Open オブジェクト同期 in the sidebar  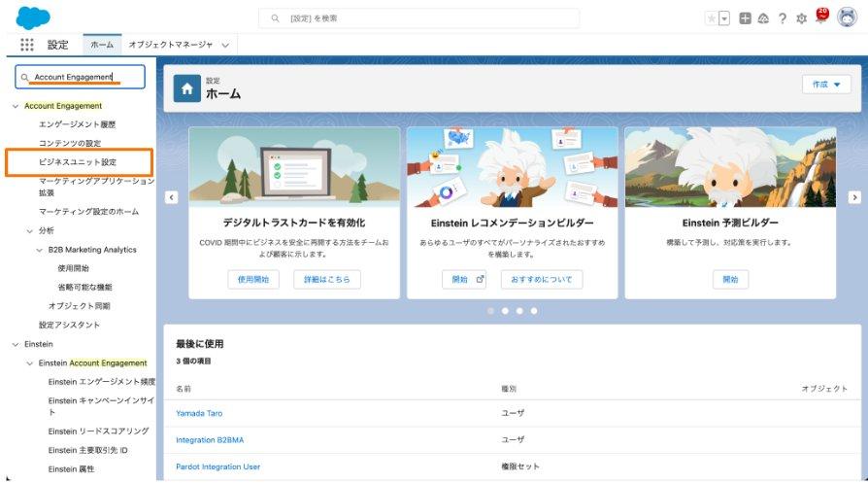[x=80, y=306]
